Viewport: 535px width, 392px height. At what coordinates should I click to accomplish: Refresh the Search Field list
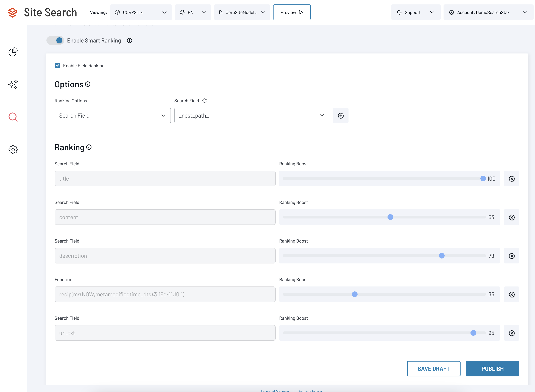[x=205, y=101]
